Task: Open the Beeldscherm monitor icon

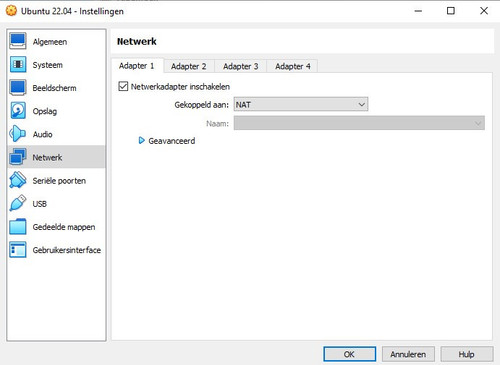Action: pos(18,88)
